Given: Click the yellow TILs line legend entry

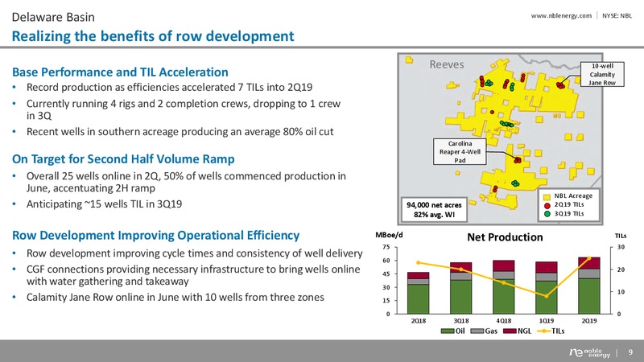Looking at the screenshot, I should pos(551,331).
